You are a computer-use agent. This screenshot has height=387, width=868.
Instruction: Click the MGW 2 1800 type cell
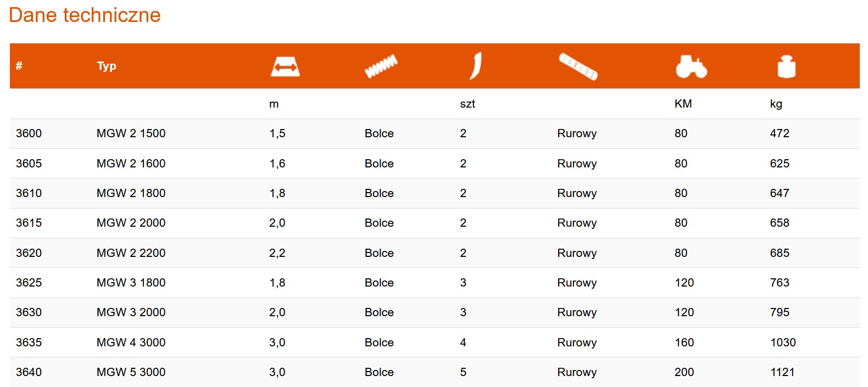(131, 193)
